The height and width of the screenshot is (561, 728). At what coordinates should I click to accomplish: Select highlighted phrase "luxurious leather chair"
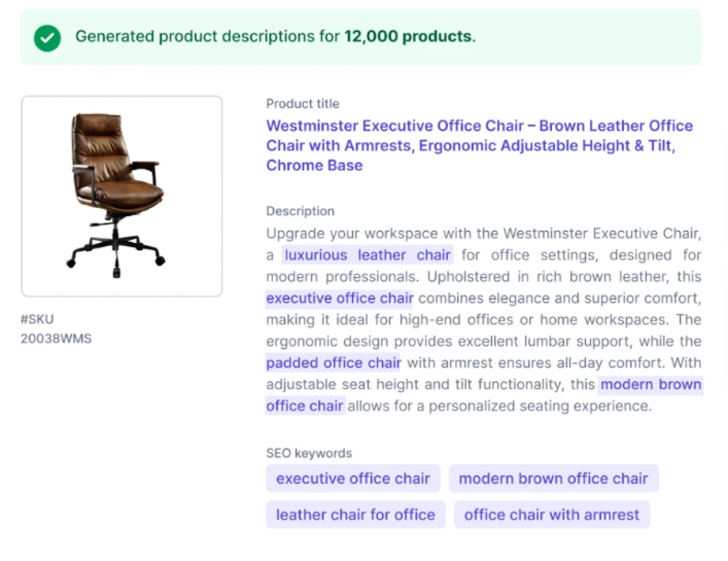point(367,256)
